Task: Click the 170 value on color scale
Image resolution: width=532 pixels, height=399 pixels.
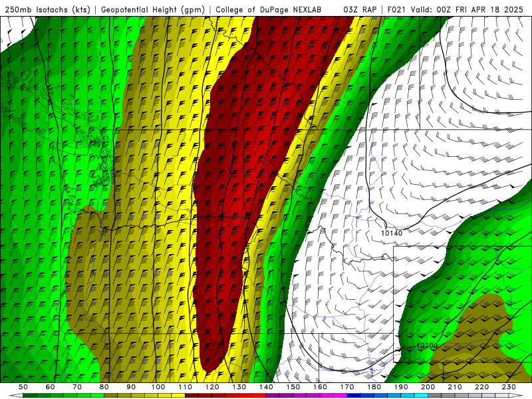Action: pos(347,387)
